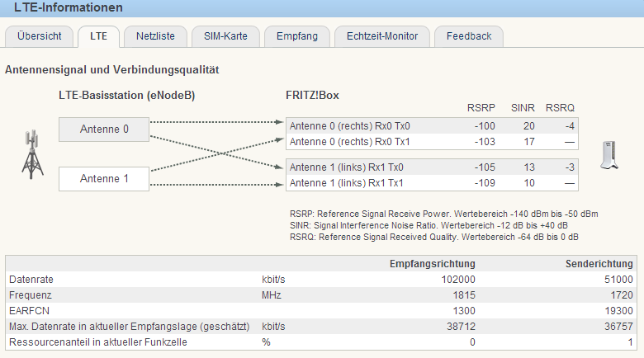Click the RSRP column header
The width and height of the screenshot is (644, 358).
point(481,108)
